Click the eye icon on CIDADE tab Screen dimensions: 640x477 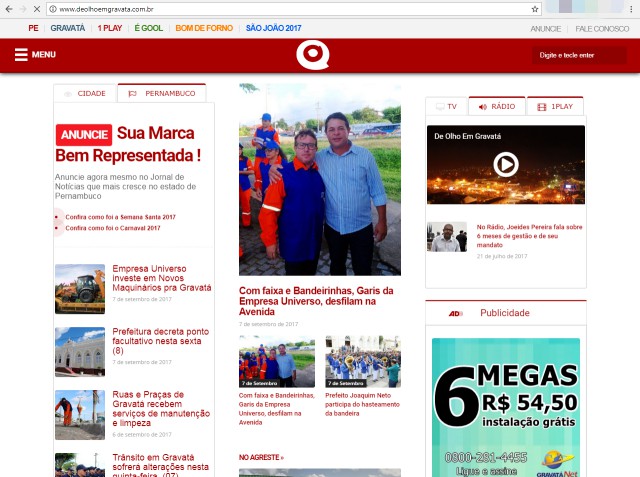[68, 94]
